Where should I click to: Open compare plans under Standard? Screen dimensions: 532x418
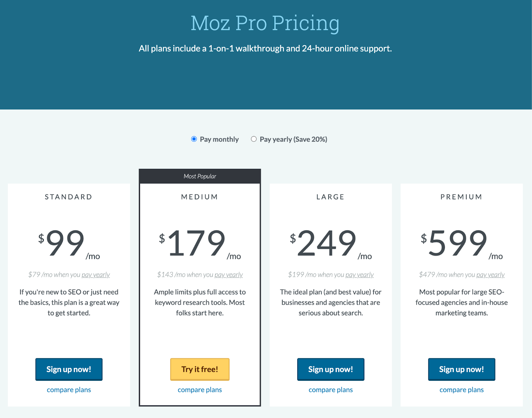click(x=68, y=389)
